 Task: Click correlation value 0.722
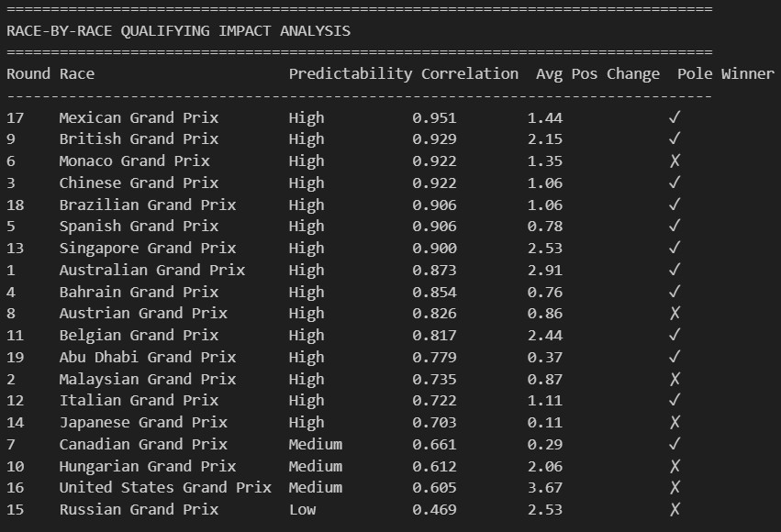click(x=434, y=401)
